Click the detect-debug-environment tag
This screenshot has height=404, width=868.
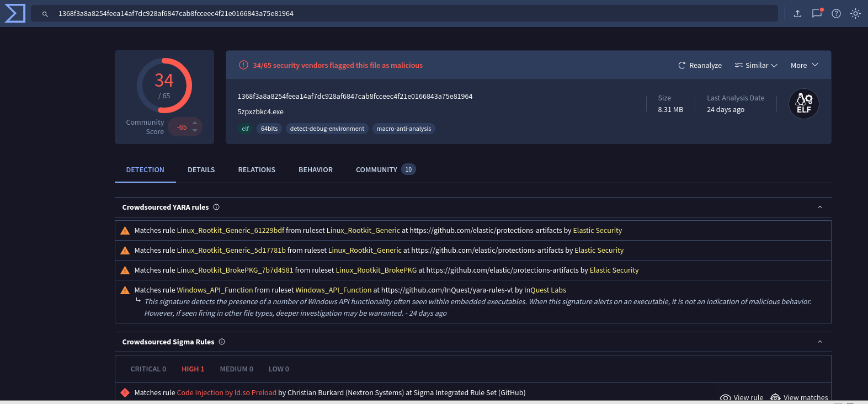[327, 129]
